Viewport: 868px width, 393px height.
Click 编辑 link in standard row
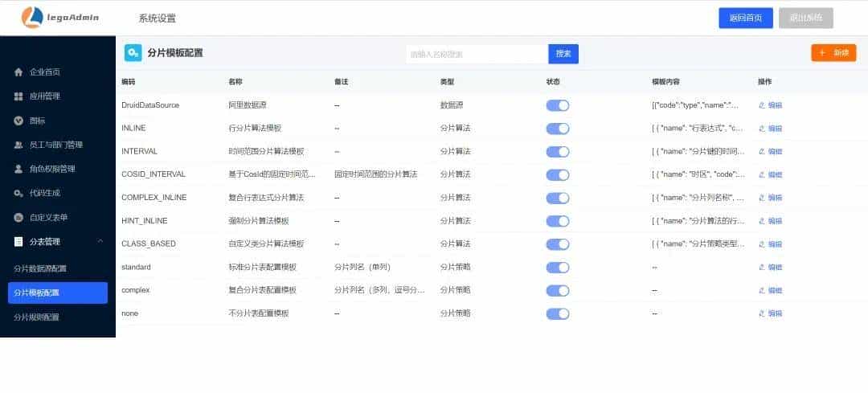[775, 268]
